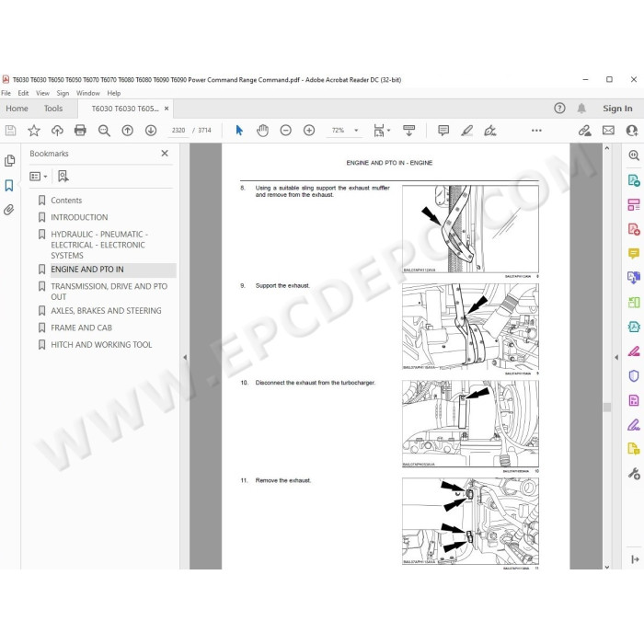Screen dimensions: 644x644
Task: Close the Bookmarks panel
Action: (165, 154)
